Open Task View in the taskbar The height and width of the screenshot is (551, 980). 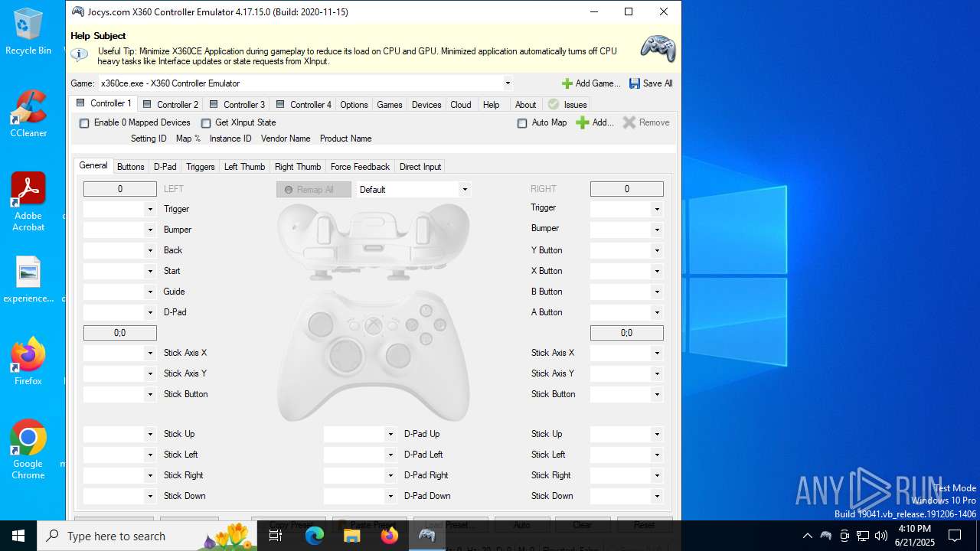pyautogui.click(x=276, y=536)
